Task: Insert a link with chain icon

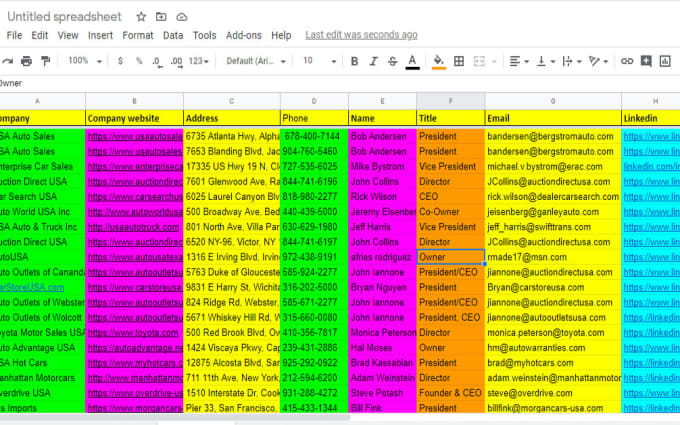Action: tap(627, 61)
